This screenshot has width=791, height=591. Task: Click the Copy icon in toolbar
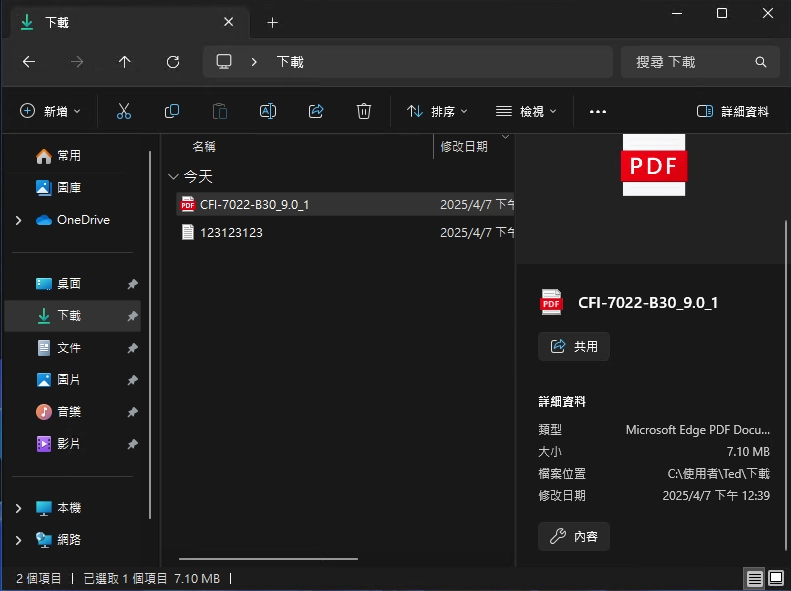coord(172,111)
